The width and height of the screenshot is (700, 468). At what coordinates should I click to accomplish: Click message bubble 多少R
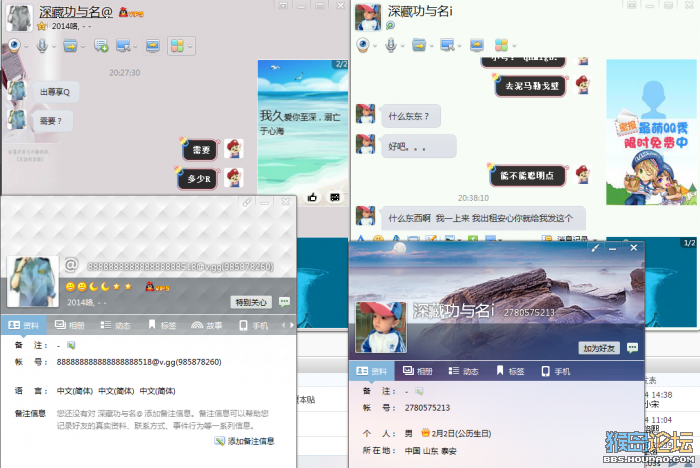(x=199, y=179)
